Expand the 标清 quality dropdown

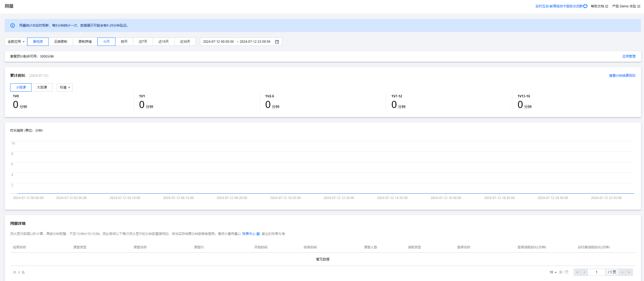click(x=65, y=87)
